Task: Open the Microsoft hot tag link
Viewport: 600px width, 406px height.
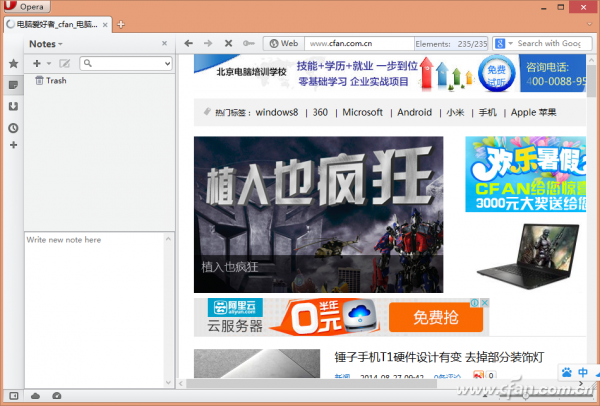Action: [362, 112]
